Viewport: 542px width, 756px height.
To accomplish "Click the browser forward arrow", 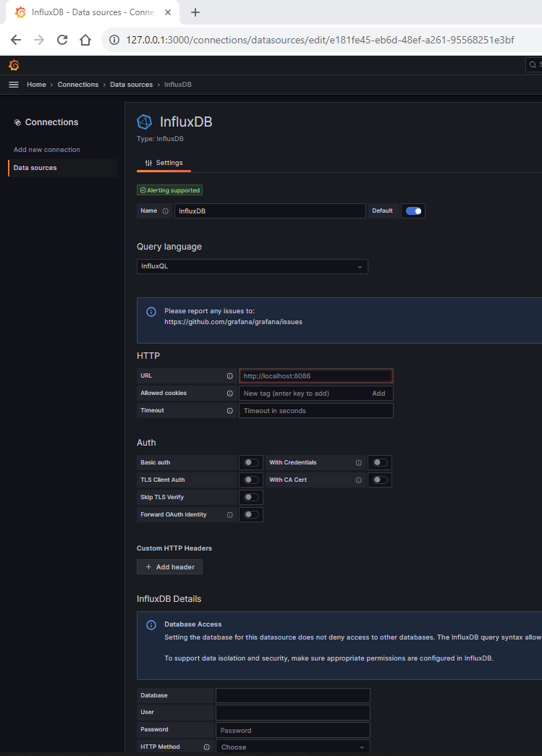I will click(39, 40).
